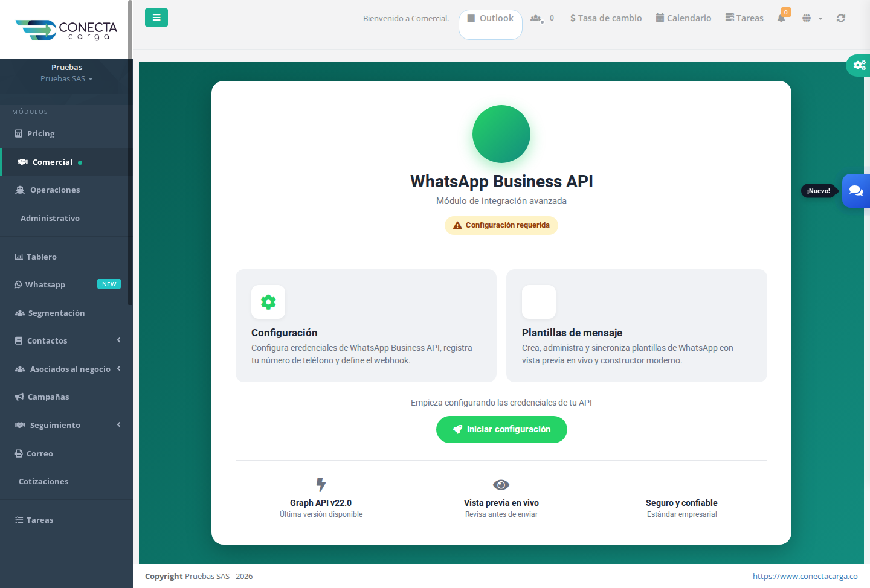Click the lightning bolt Graph API icon
Viewport: 870px width, 588px height.
point(321,484)
